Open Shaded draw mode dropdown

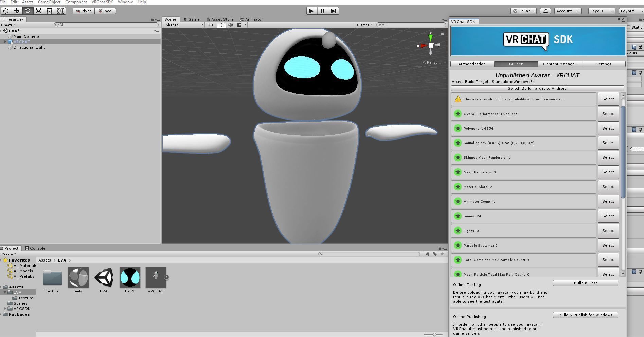[184, 25]
